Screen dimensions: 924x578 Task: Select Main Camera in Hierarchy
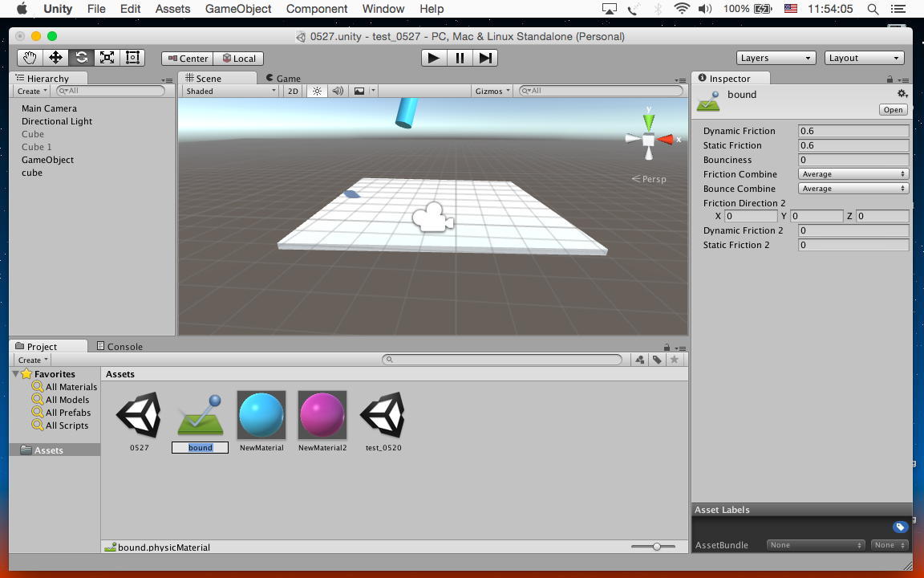[49, 108]
